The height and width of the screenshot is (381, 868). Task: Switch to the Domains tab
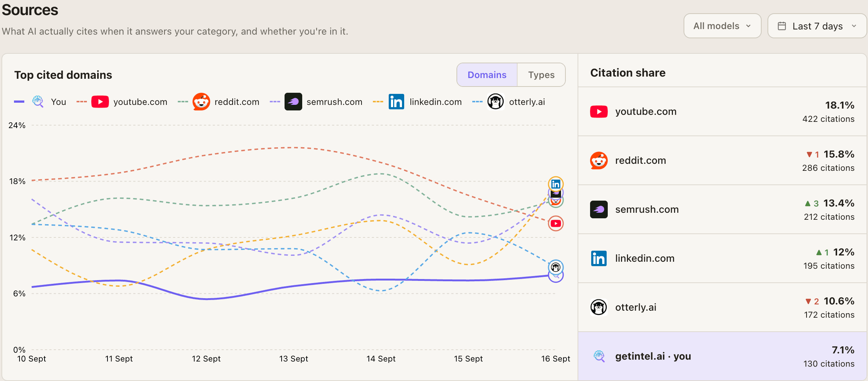pos(487,75)
